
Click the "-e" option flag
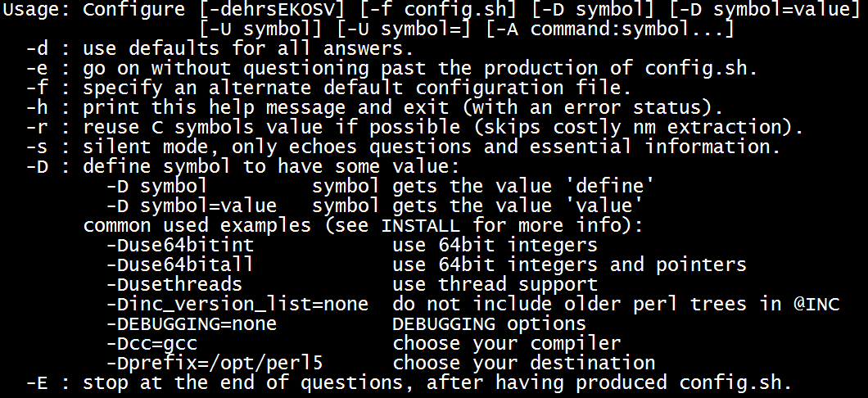pos(38,69)
